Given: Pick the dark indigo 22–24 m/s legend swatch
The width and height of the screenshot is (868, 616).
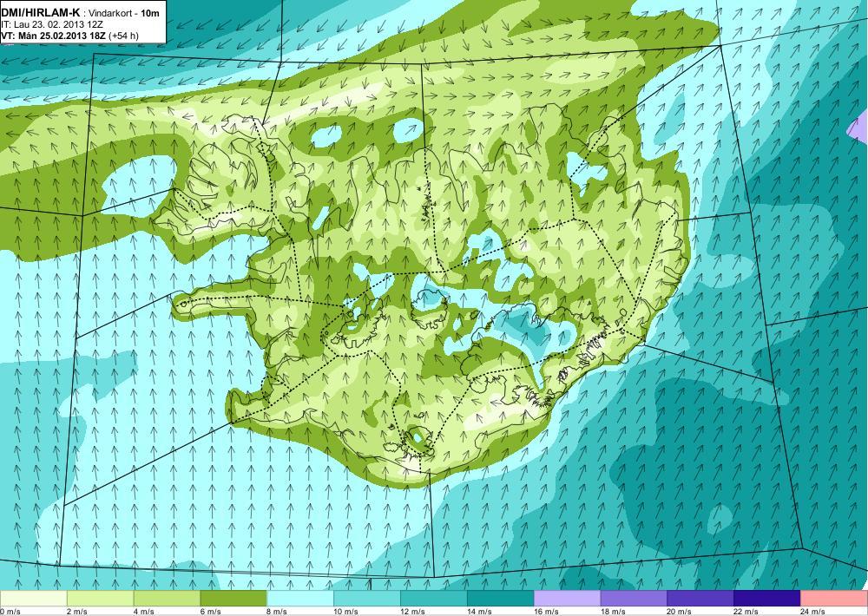Looking at the screenshot, I should (767, 599).
